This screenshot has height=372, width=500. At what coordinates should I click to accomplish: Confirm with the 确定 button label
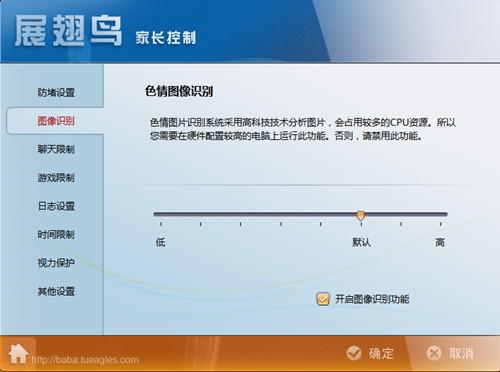pyautogui.click(x=381, y=353)
